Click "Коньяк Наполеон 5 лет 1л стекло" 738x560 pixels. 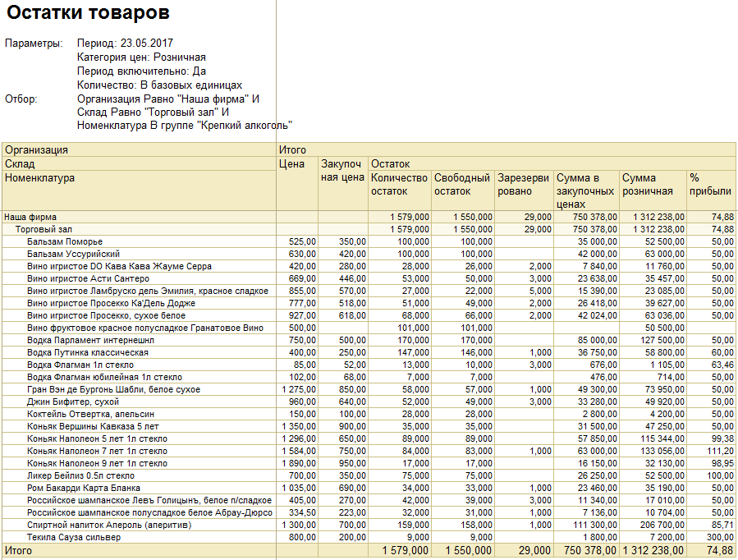click(97, 438)
